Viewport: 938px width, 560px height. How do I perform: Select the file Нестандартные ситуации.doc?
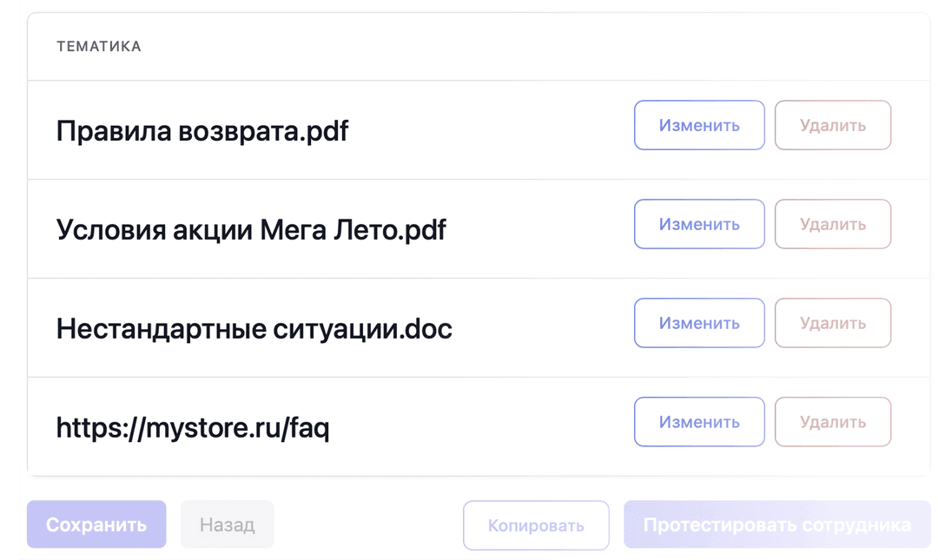[x=254, y=328]
